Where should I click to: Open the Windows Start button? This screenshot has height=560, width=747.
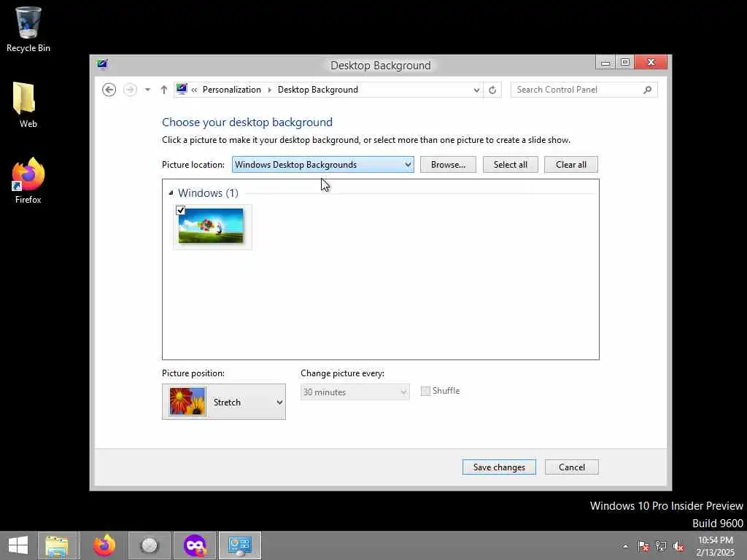[x=18, y=545]
